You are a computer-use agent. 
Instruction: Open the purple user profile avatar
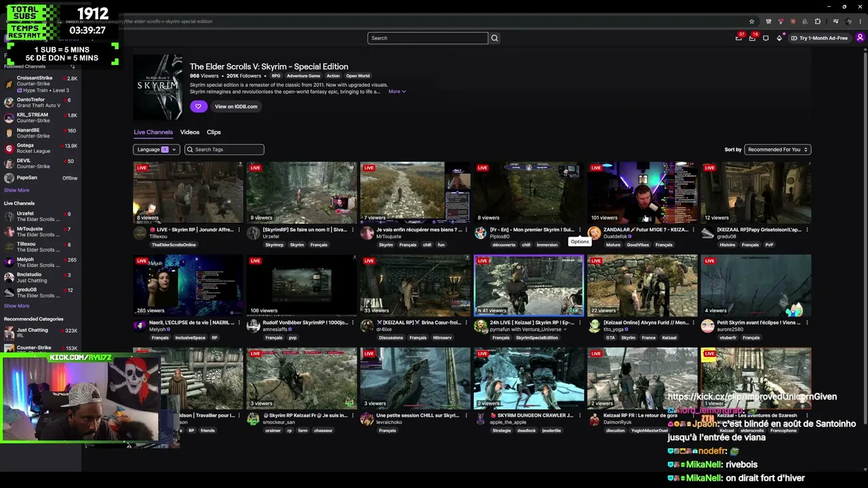[x=860, y=38]
